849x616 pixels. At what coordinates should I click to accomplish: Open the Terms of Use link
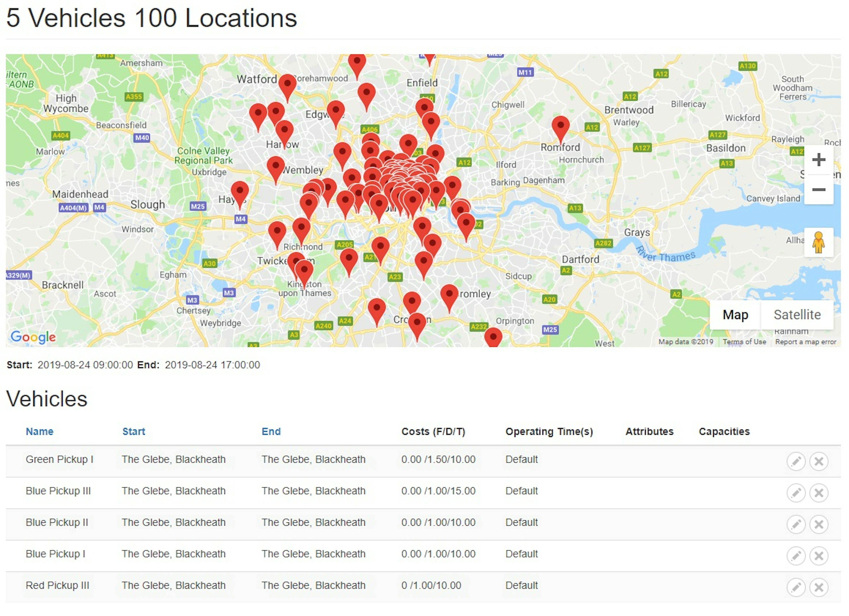[744, 342]
